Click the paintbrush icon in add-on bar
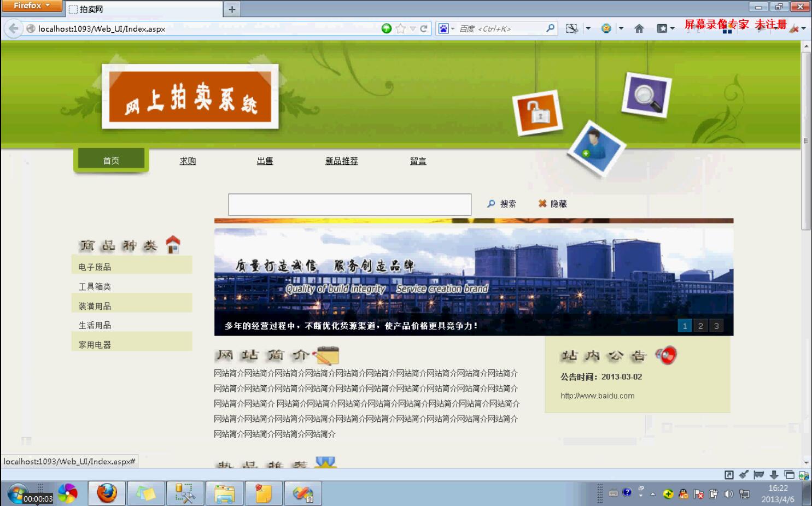The width and height of the screenshot is (812, 506). coord(744,474)
